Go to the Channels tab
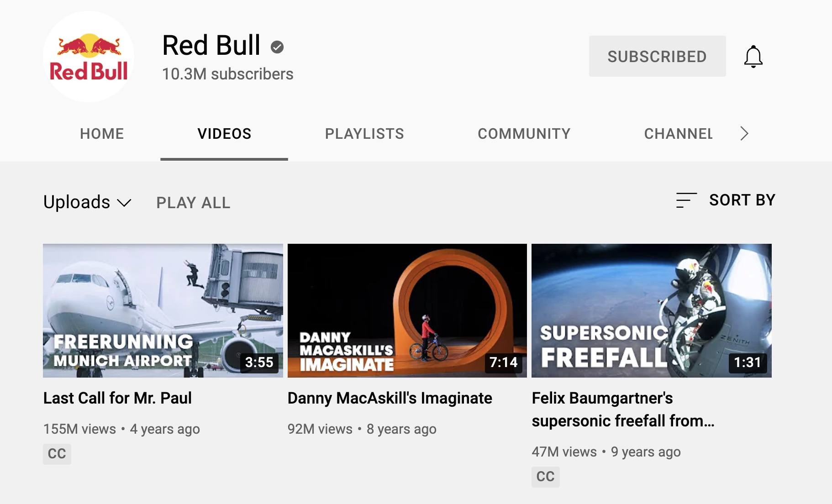This screenshot has height=504, width=832. [x=679, y=134]
